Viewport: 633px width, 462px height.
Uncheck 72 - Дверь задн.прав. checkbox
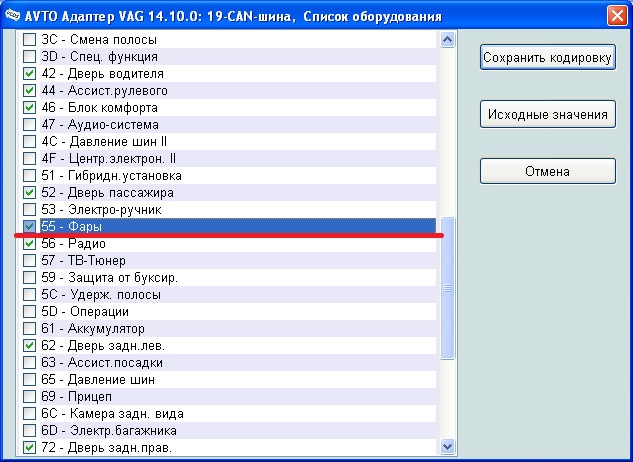pos(29,447)
